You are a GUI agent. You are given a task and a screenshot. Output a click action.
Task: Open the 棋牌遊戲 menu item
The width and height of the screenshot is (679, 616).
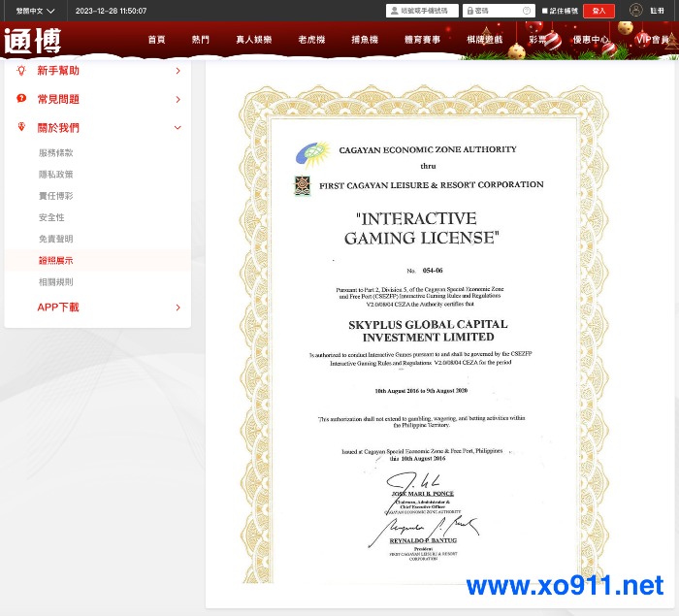pyautogui.click(x=485, y=40)
